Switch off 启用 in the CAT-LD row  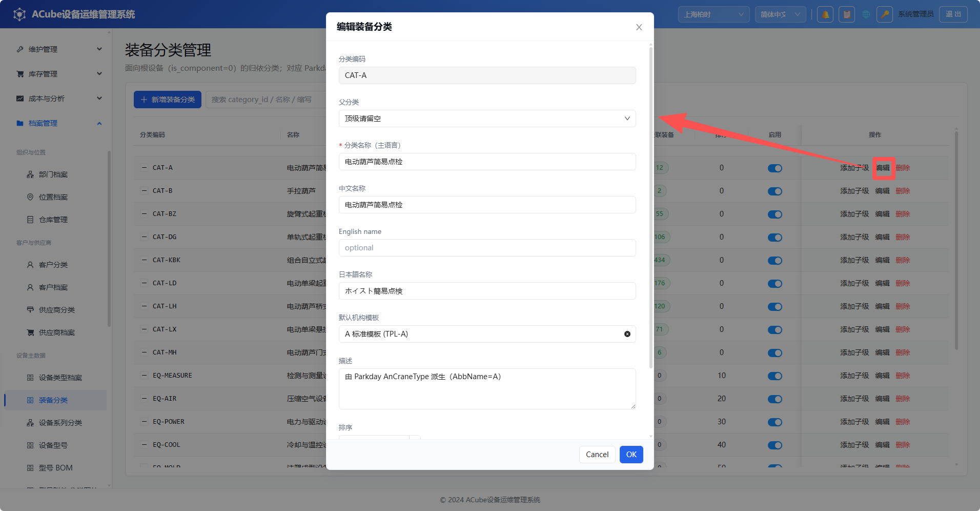775,284
